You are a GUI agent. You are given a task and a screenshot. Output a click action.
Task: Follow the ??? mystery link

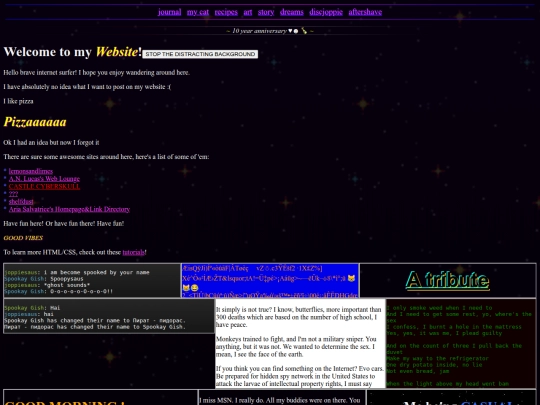pos(13,194)
